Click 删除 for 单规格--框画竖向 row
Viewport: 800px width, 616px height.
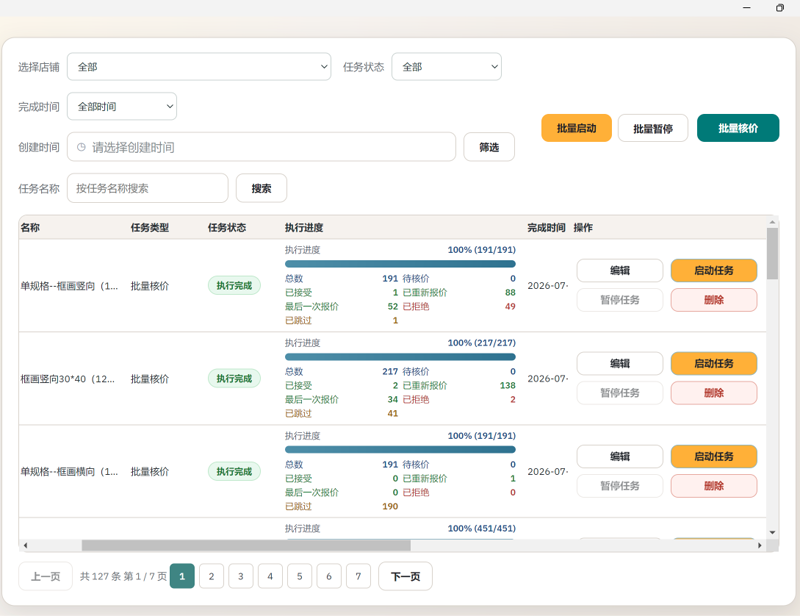(714, 300)
